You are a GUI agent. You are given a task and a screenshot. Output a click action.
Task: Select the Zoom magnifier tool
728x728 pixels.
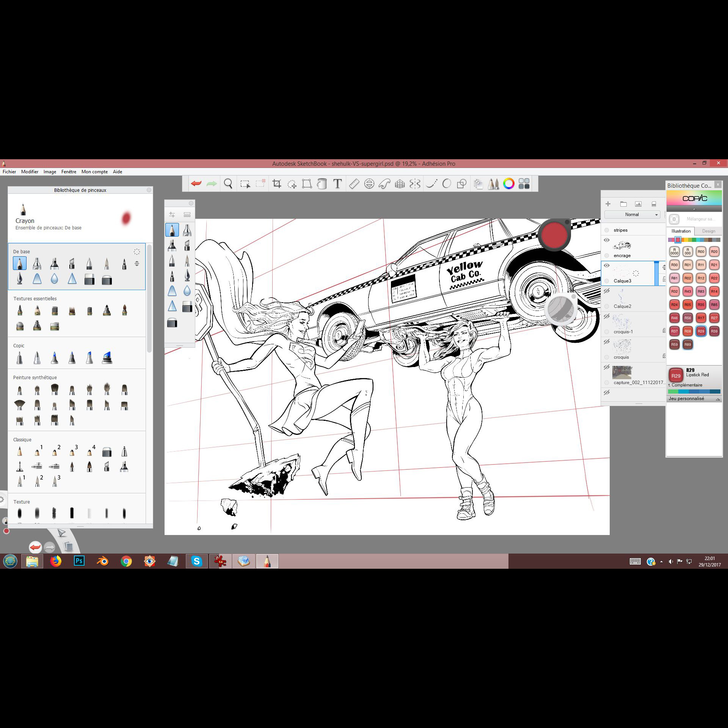(x=228, y=184)
